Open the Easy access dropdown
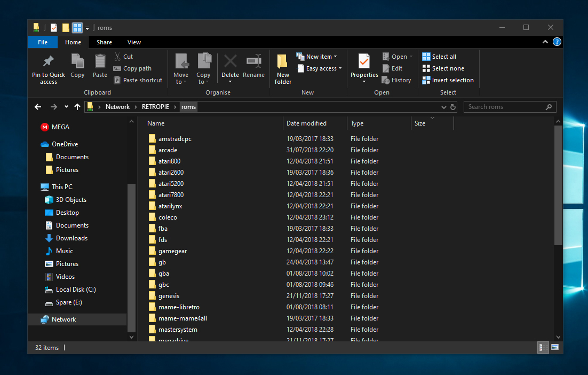The image size is (588, 375). 319,68
